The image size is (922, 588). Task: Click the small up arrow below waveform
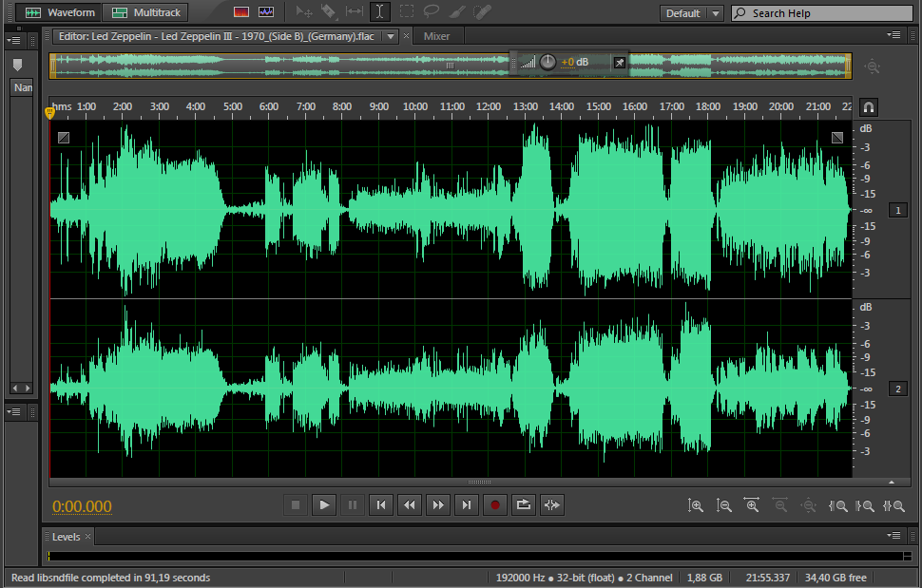(892, 483)
